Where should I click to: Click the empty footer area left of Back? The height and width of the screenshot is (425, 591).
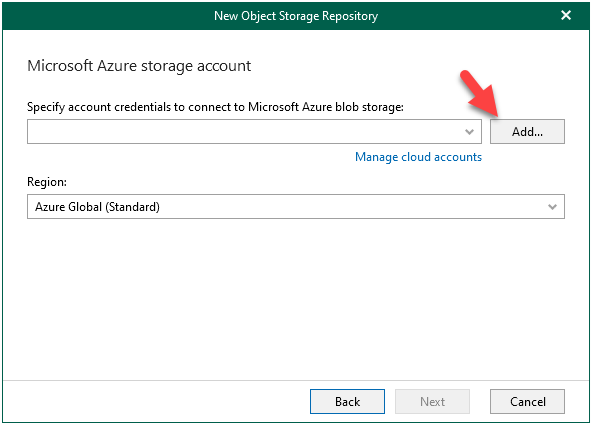[156, 402]
